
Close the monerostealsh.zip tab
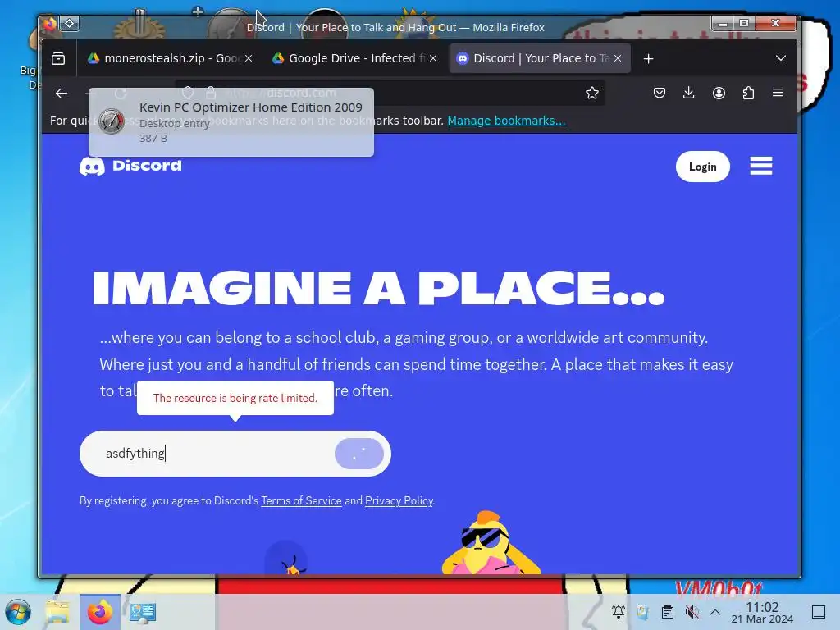[249, 58]
